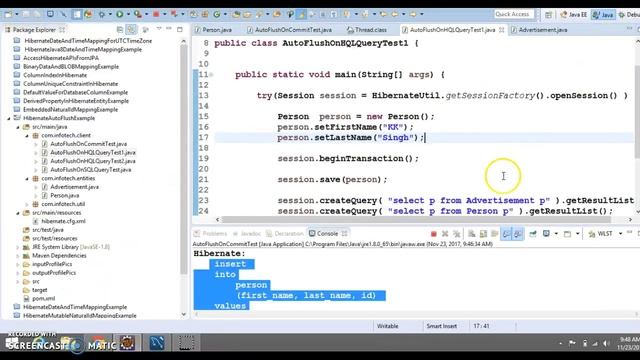Click the red Terminate icon in Console
This screenshot has height=360, width=640.
click(x=433, y=234)
